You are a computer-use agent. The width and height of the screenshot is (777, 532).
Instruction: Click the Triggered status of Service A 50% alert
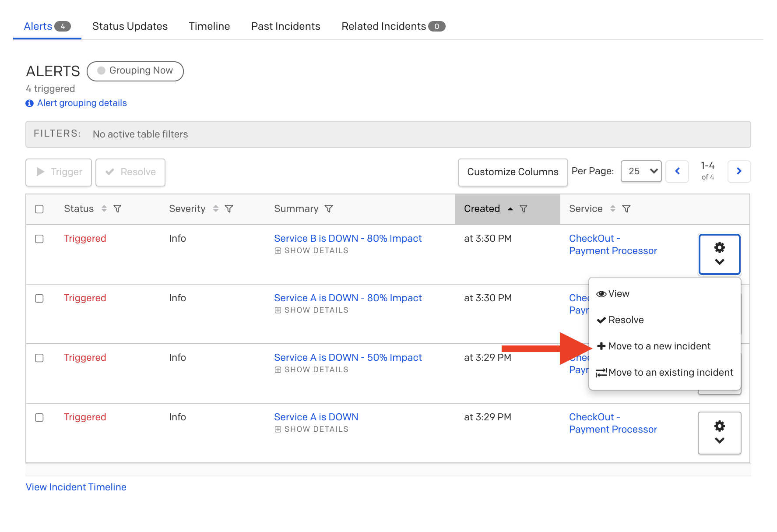pyautogui.click(x=85, y=357)
